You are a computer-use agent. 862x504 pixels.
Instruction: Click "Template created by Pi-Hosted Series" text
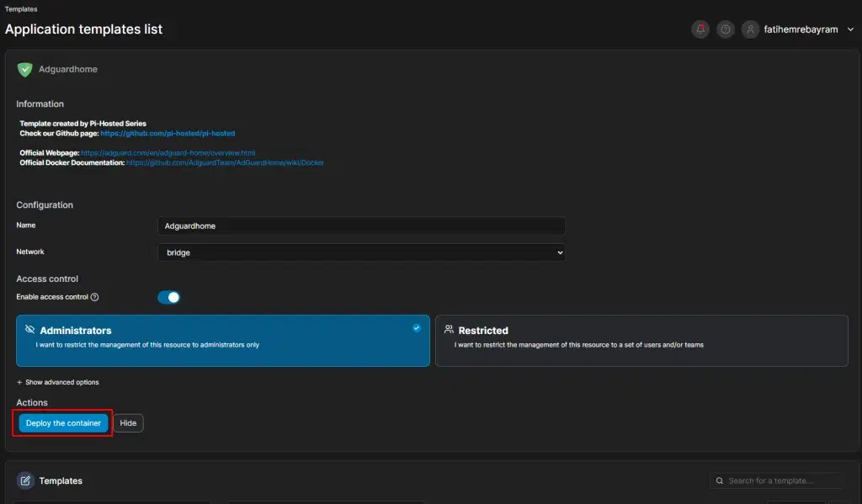point(83,124)
